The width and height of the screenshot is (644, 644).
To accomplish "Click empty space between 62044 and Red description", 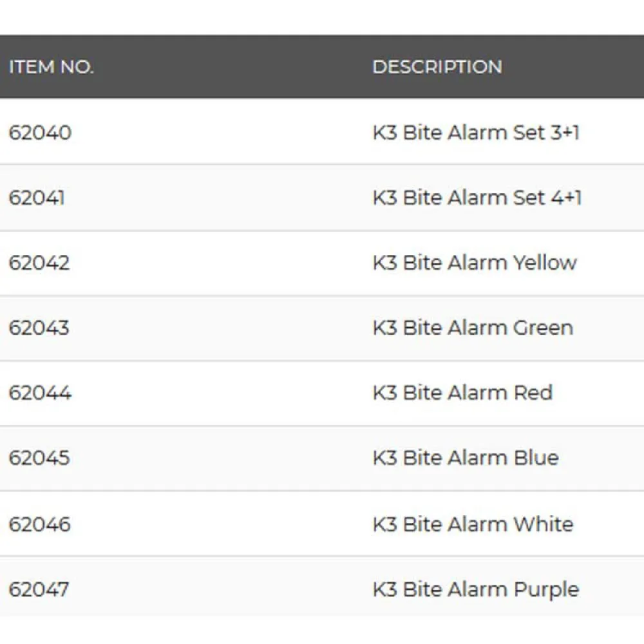I will (219, 393).
